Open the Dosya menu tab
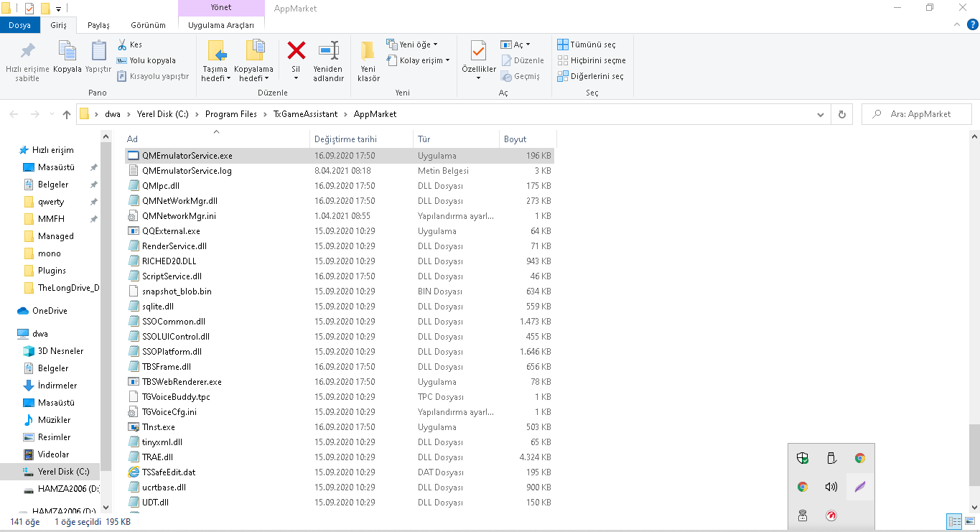 [19, 25]
